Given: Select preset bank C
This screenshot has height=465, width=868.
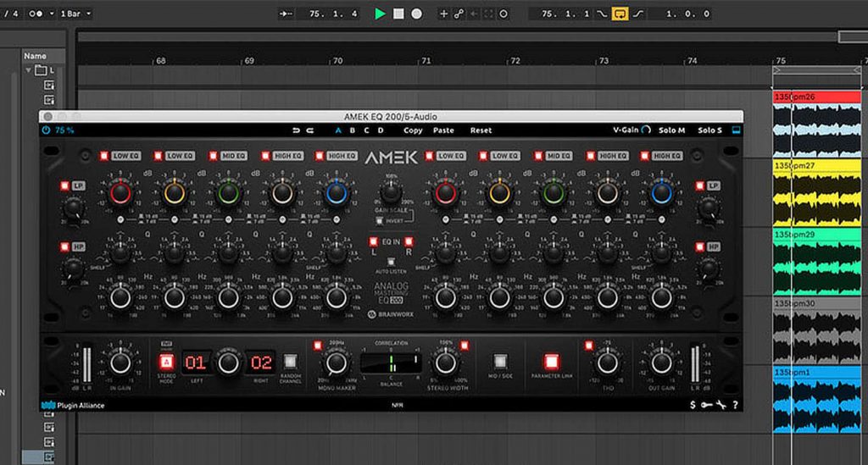Looking at the screenshot, I should pyautogui.click(x=366, y=130).
